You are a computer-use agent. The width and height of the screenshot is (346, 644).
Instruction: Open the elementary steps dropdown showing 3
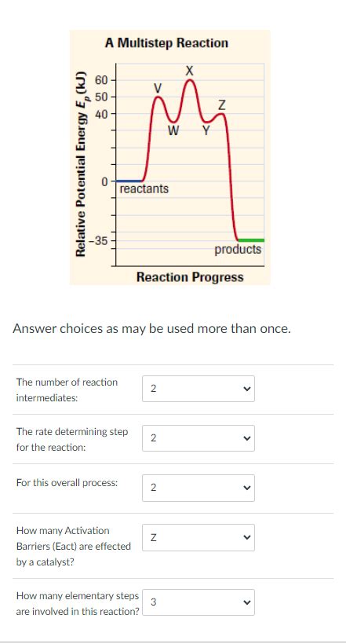click(198, 602)
